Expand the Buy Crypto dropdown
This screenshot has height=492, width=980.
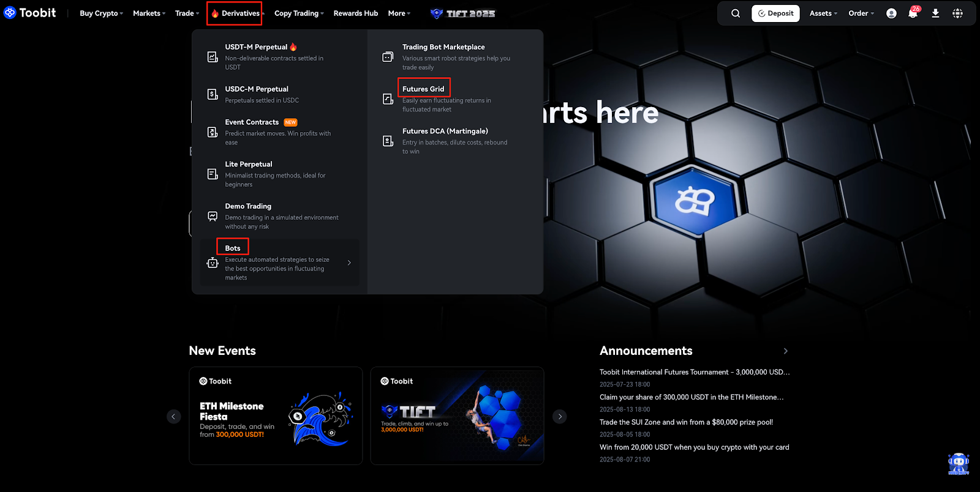[102, 13]
